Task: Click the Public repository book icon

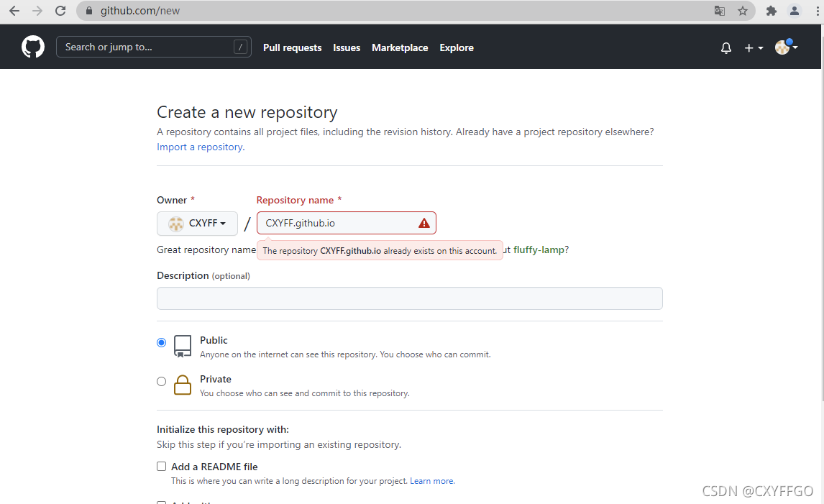Action: click(183, 346)
